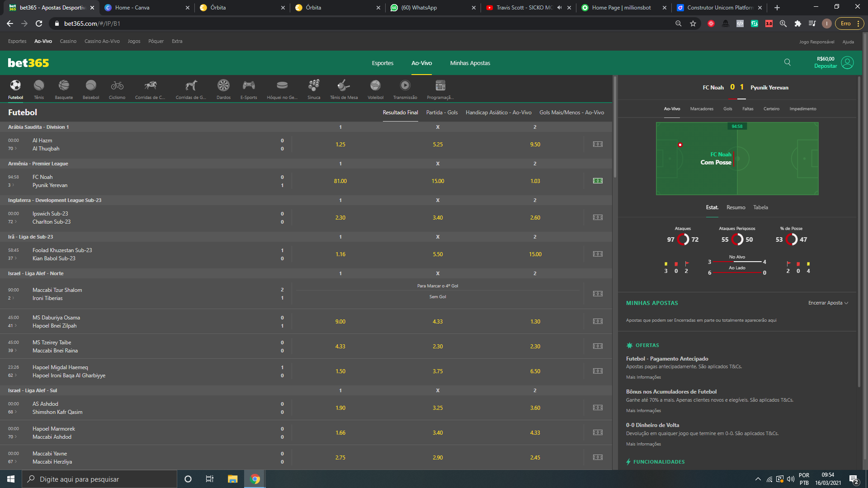
Task: Open Minhas Apostas in the green header
Action: pyautogui.click(x=470, y=63)
